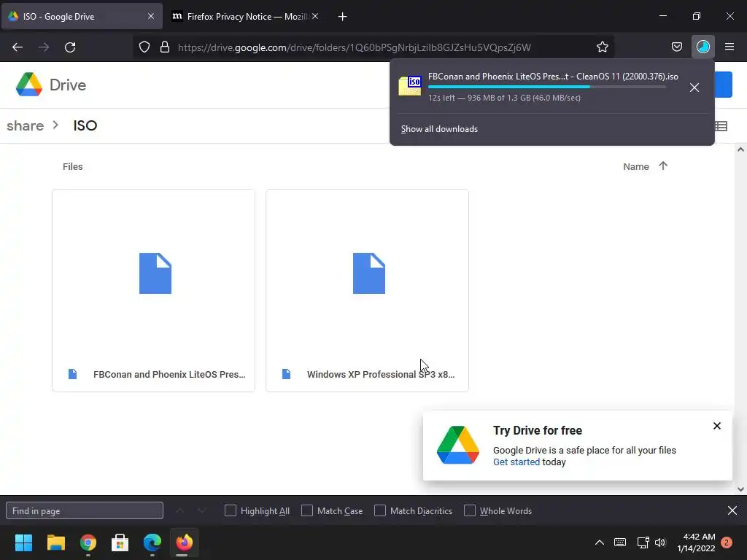Open Microsoft Edge from the taskbar
747x560 pixels.
pos(152,542)
